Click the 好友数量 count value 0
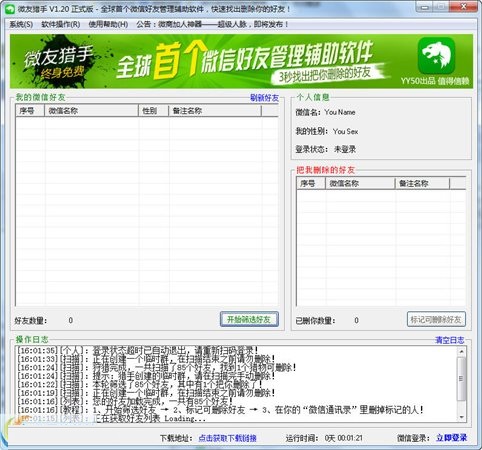482x450 pixels. point(71,320)
